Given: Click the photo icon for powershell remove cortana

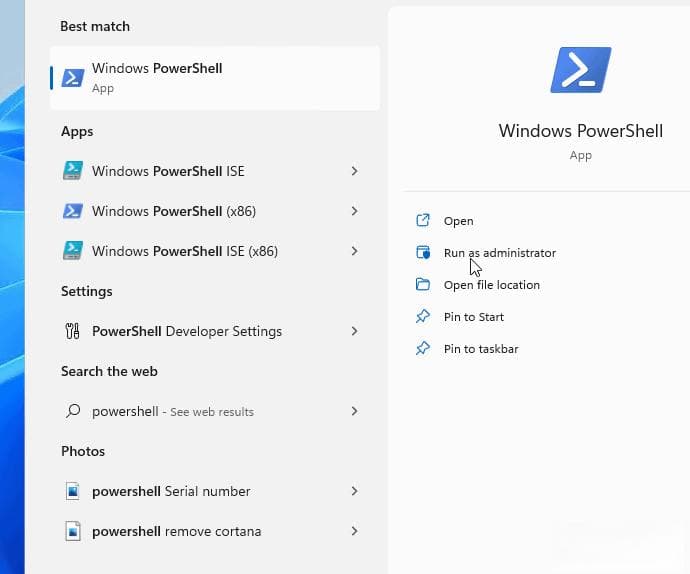Looking at the screenshot, I should tap(73, 531).
